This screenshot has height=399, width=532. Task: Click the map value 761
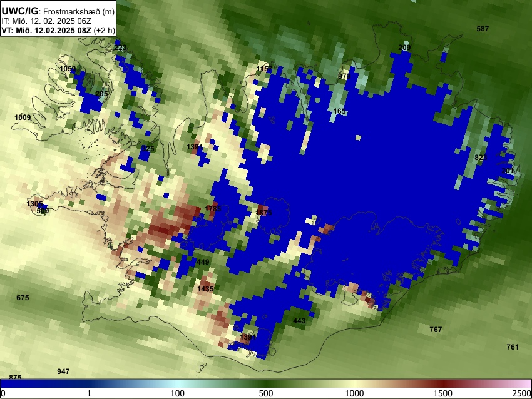(513, 347)
